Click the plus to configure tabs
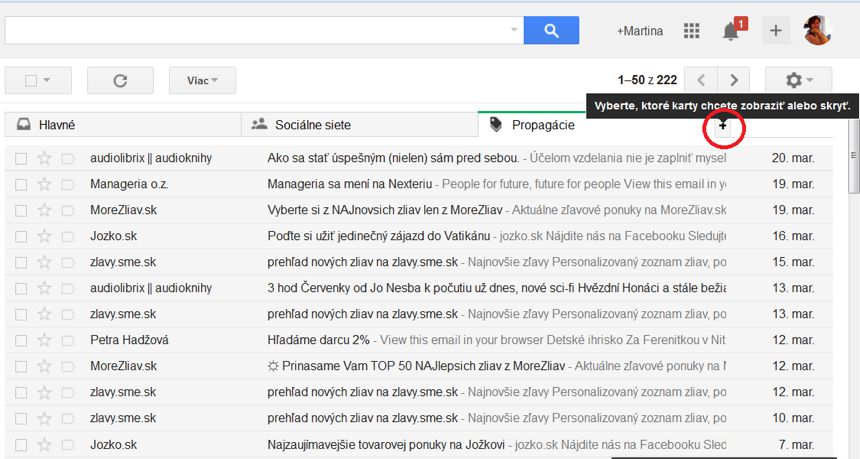This screenshot has height=459, width=860. click(x=723, y=126)
